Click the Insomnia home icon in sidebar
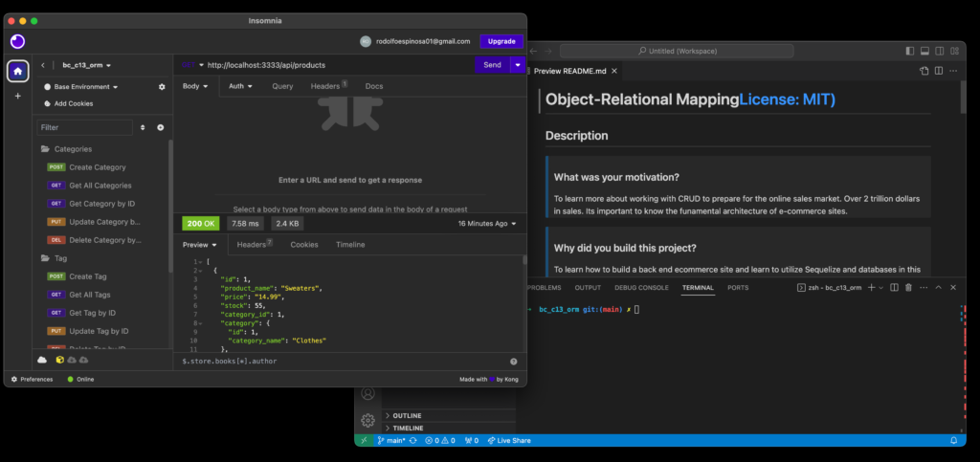980x462 pixels. (x=17, y=71)
